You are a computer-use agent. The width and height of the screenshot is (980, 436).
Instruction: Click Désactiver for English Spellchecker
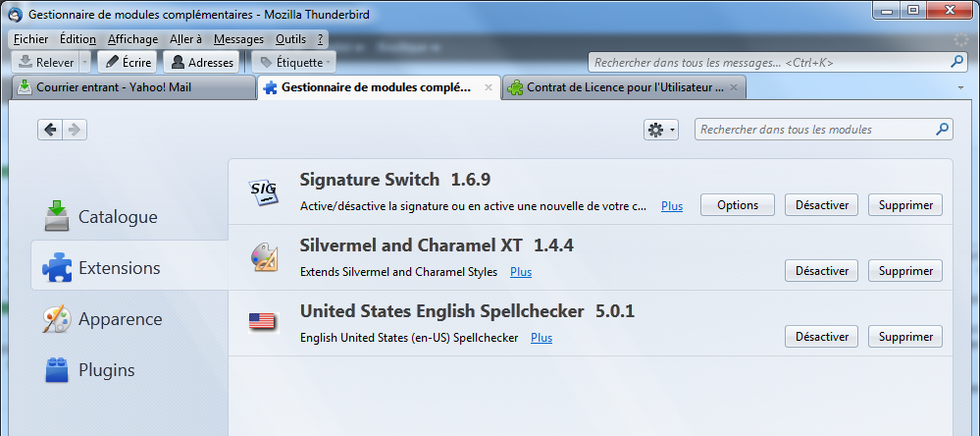(822, 337)
